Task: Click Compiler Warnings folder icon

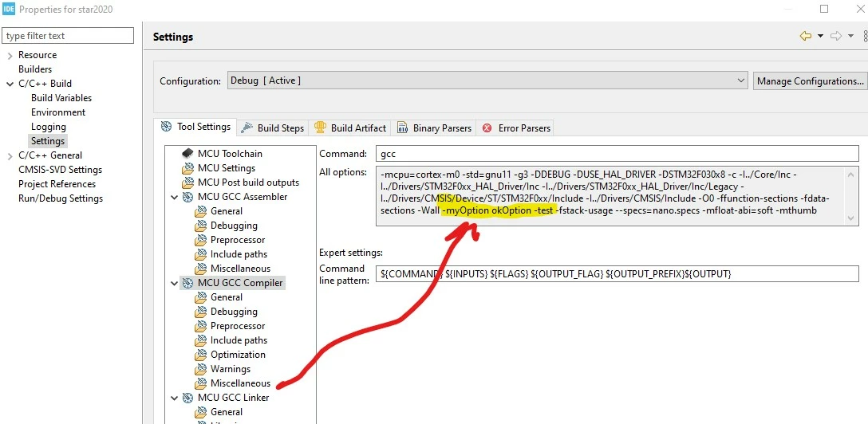Action: pyautogui.click(x=201, y=369)
